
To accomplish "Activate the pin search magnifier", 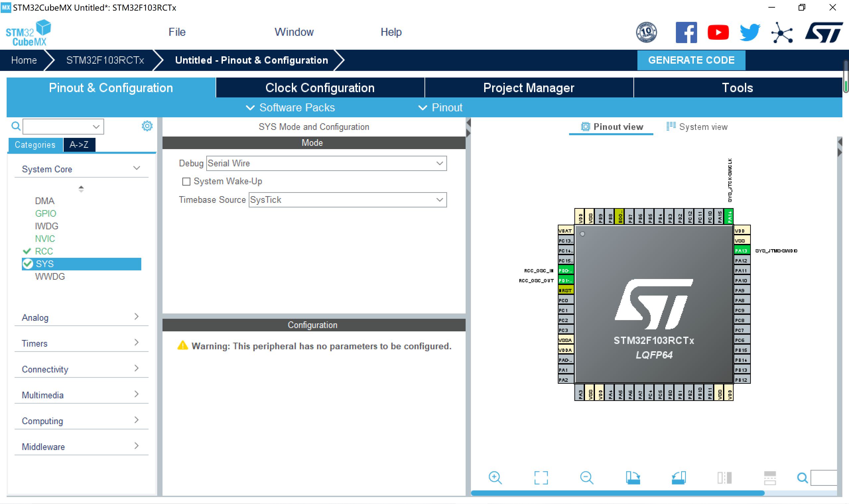I will [x=803, y=477].
